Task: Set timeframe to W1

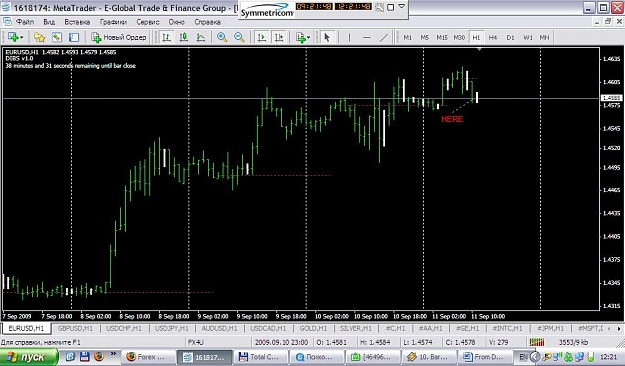Action: click(x=528, y=37)
